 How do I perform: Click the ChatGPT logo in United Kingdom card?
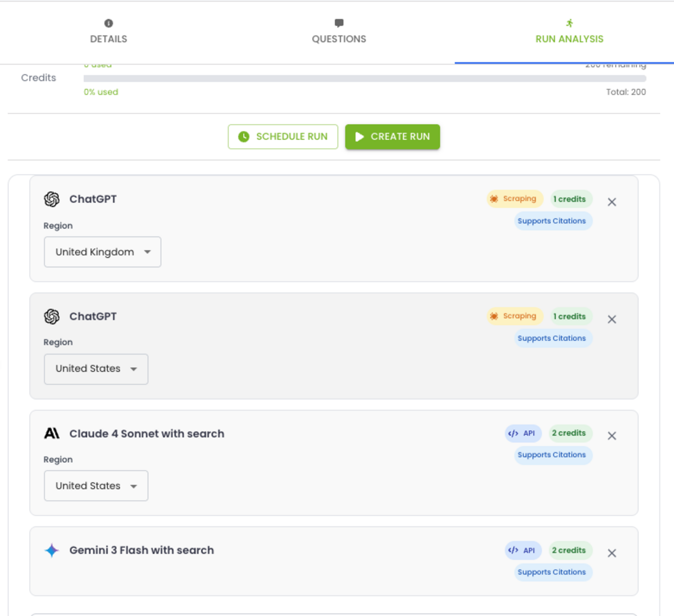coord(52,199)
